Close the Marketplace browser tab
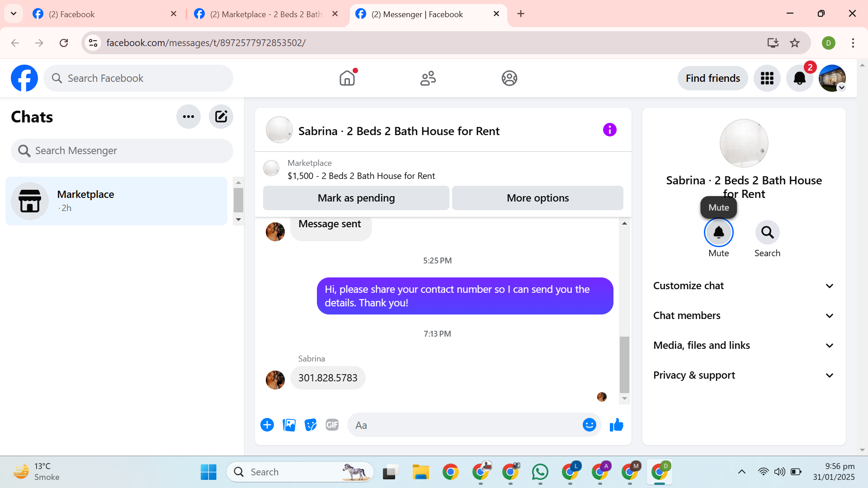Viewport: 868px width, 488px height. point(335,14)
